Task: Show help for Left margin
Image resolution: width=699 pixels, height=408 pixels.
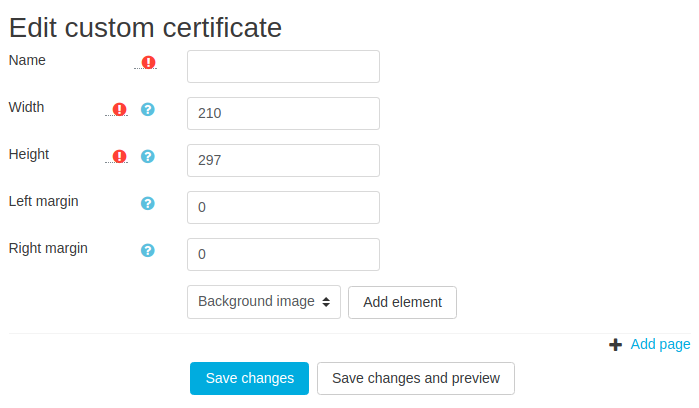Action: 148,203
